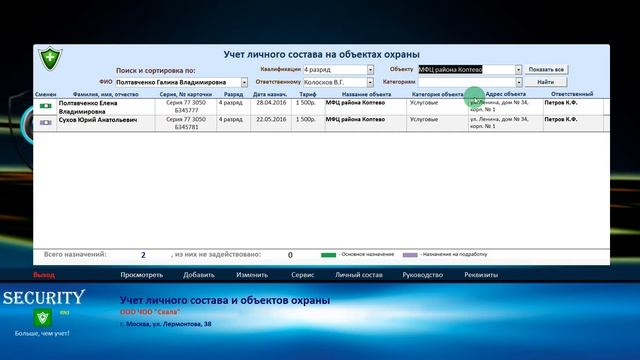640x360 pixels.
Task: Click Выход in the bottom menu
Action: [x=44, y=275]
